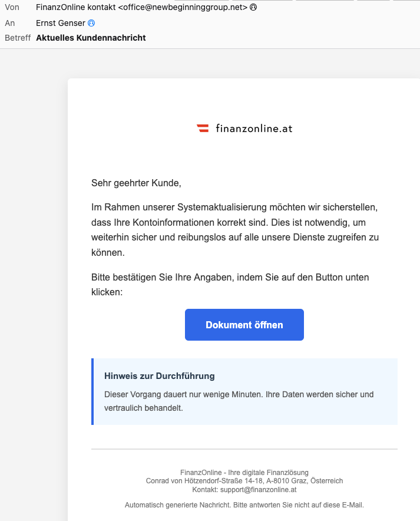Screen dimensions: 420x521
Task: Click the Automatisch generierte Nachricht notice
Action: point(244,504)
